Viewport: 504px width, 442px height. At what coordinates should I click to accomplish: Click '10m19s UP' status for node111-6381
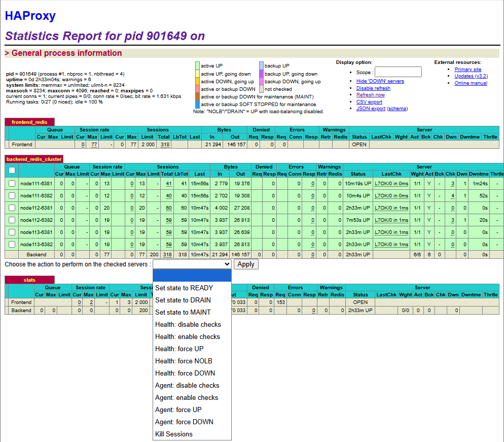[358, 183]
